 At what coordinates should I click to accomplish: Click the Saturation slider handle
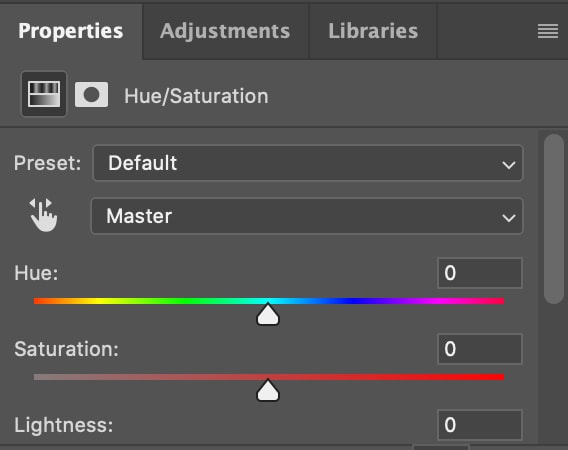click(268, 390)
